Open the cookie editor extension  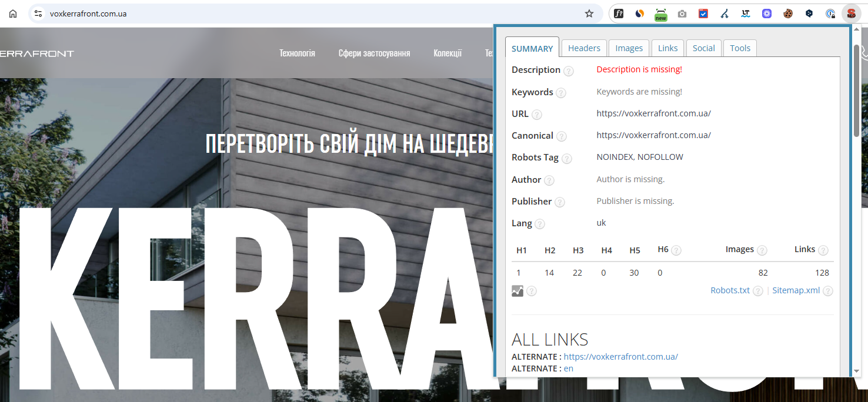788,14
